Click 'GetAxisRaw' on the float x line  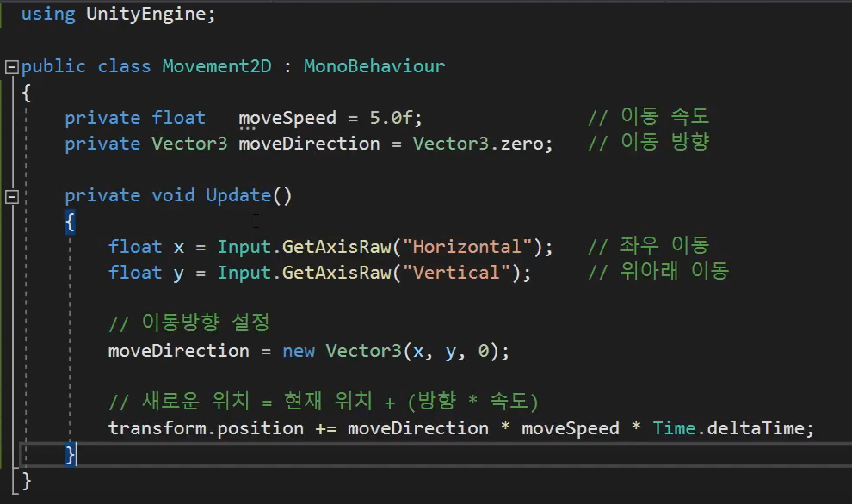point(336,247)
